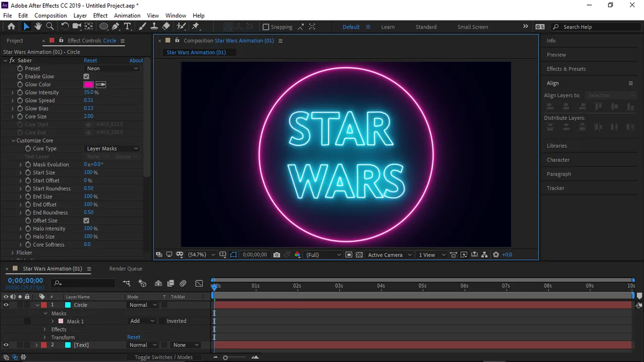Click the reset exposure icon in viewer
Image resolution: width=644 pixels, height=362 pixels.
coord(496,255)
